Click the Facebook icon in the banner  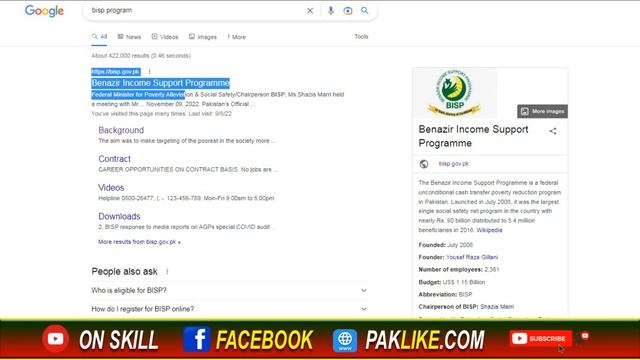pyautogui.click(x=197, y=339)
